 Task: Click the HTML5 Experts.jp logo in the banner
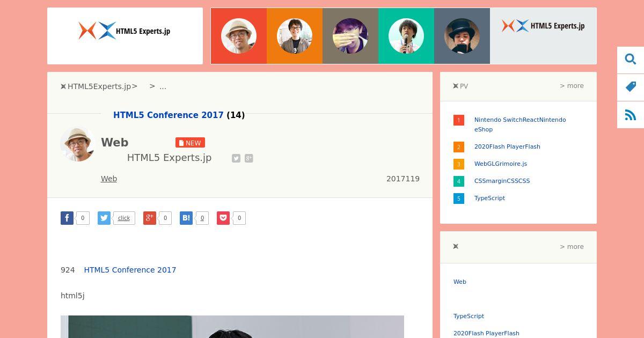[543, 26]
